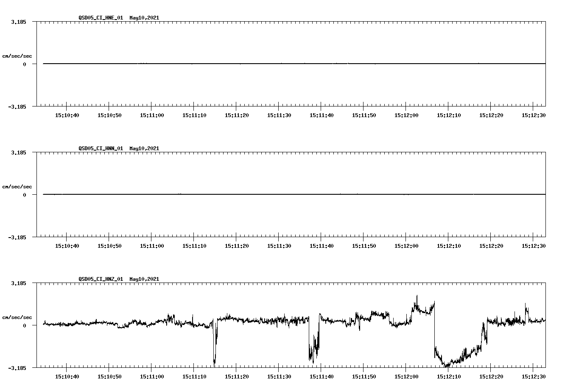Click the -3.185 lower amplitude label on HNZ plot
576x392 pixels.
point(17,367)
